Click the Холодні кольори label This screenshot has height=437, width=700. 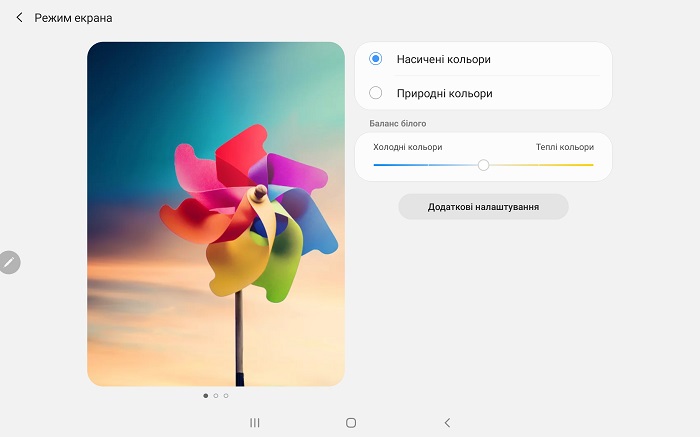point(408,147)
